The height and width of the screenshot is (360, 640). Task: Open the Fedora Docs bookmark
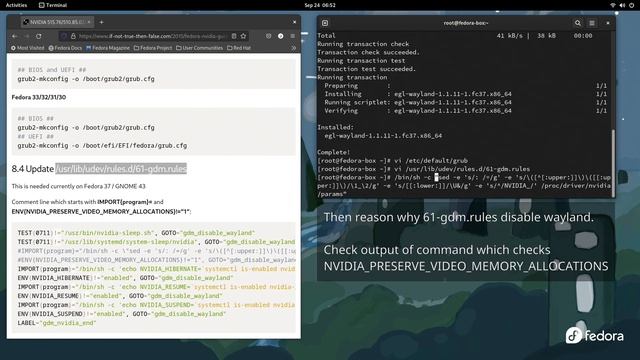pyautogui.click(x=65, y=48)
